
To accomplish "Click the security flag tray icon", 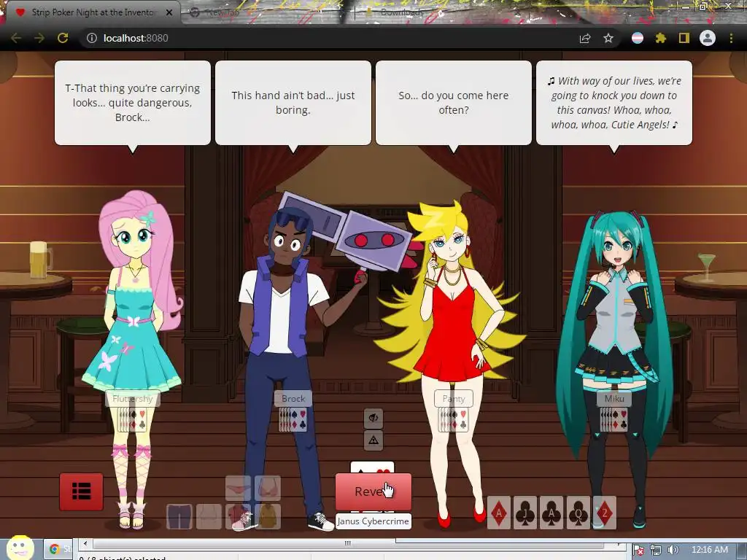I will (639, 550).
